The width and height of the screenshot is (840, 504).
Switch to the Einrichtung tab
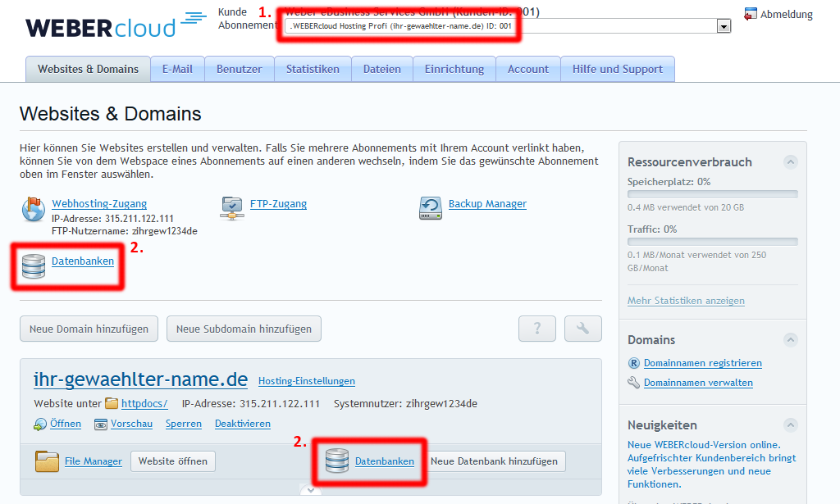point(454,69)
